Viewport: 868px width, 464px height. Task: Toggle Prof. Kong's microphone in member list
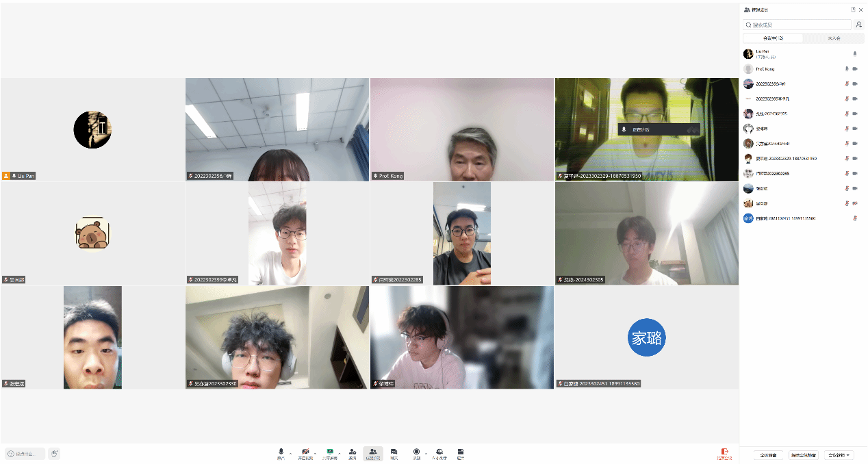[x=847, y=69]
